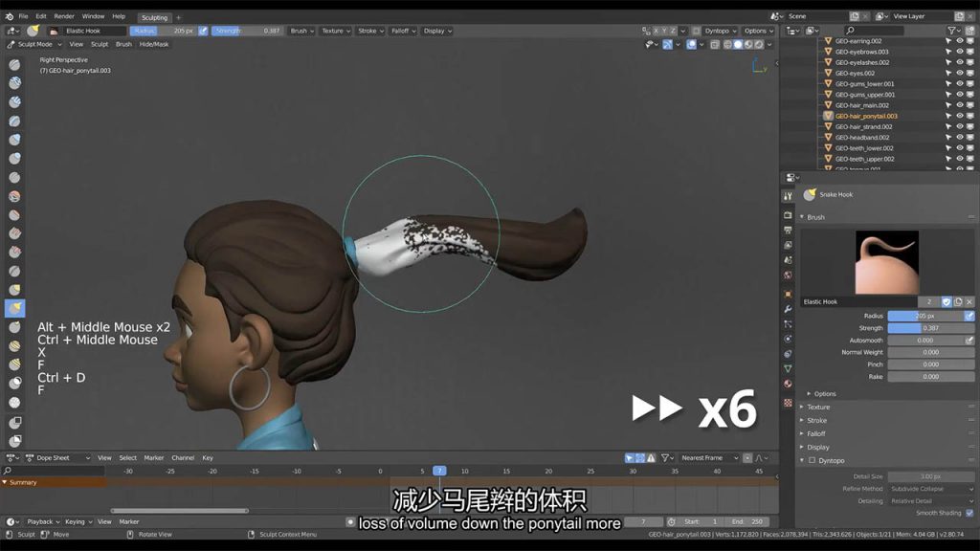Toggle the fake user shield for Elastic Hook
980x551 pixels.
coord(947,301)
